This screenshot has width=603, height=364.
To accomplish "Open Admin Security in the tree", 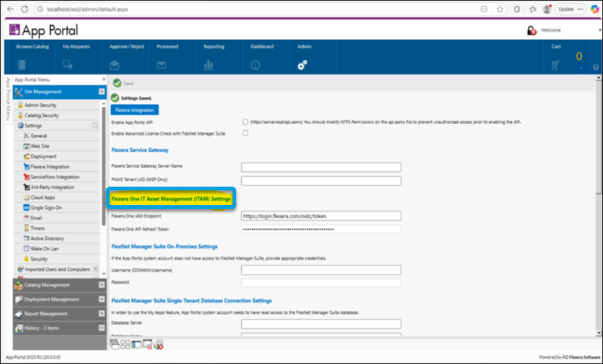I will (40, 105).
